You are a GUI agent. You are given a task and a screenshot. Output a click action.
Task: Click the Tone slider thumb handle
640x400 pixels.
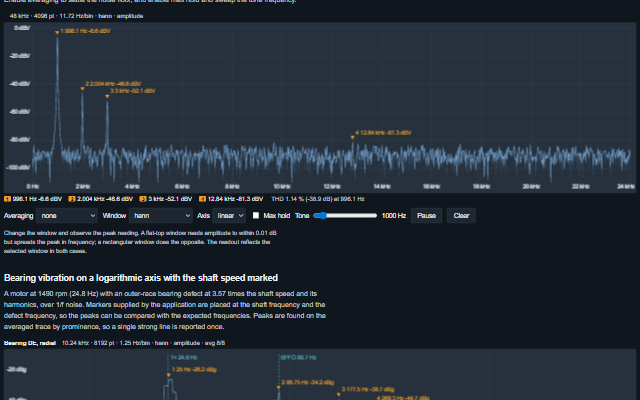[323, 216]
